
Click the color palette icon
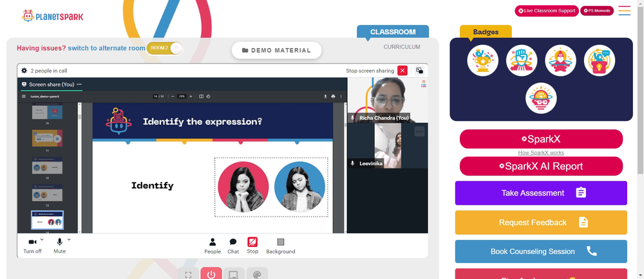[x=257, y=274]
